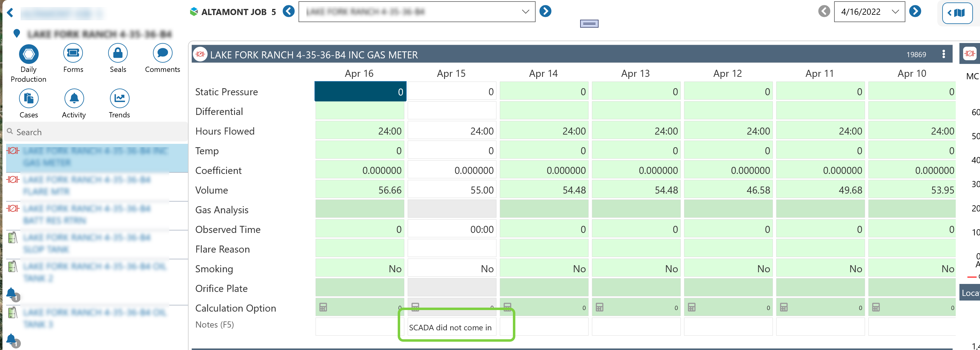Click back arrow at top left
The width and height of the screenshot is (980, 350).
click(10, 13)
